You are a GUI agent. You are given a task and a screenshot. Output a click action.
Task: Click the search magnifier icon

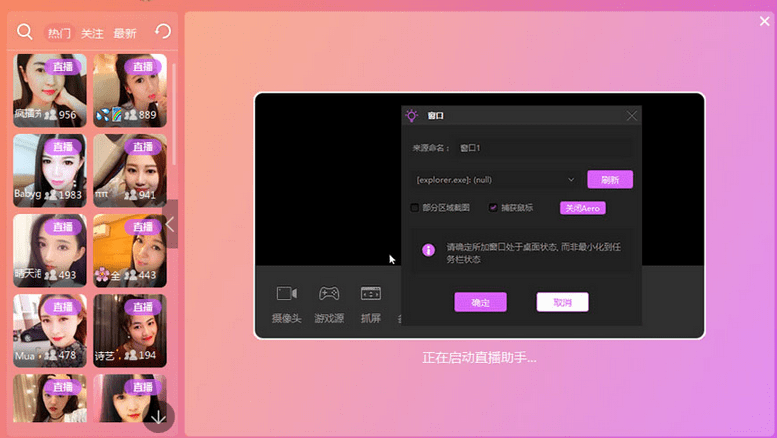pos(25,32)
